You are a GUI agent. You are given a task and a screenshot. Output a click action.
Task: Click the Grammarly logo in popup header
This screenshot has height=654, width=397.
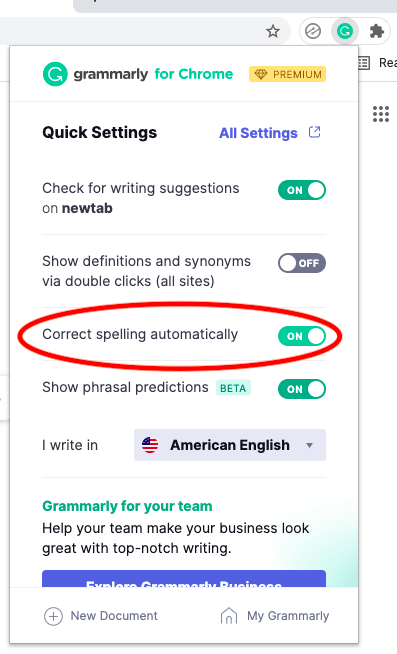pyautogui.click(x=55, y=74)
